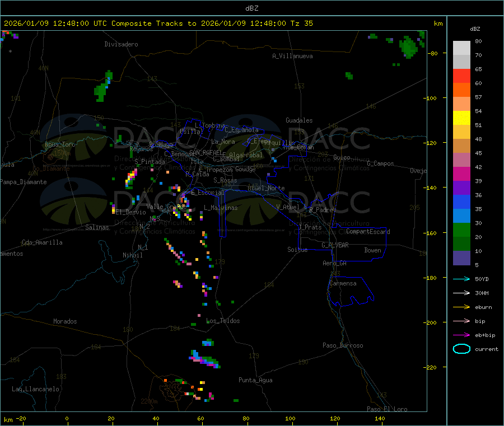Select the bright green legend swatch
504x426 pixels.
click(x=461, y=230)
